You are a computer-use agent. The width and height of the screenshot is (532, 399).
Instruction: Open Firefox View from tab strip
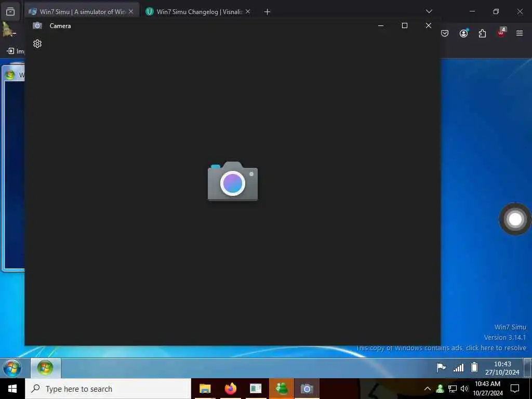[10, 12]
